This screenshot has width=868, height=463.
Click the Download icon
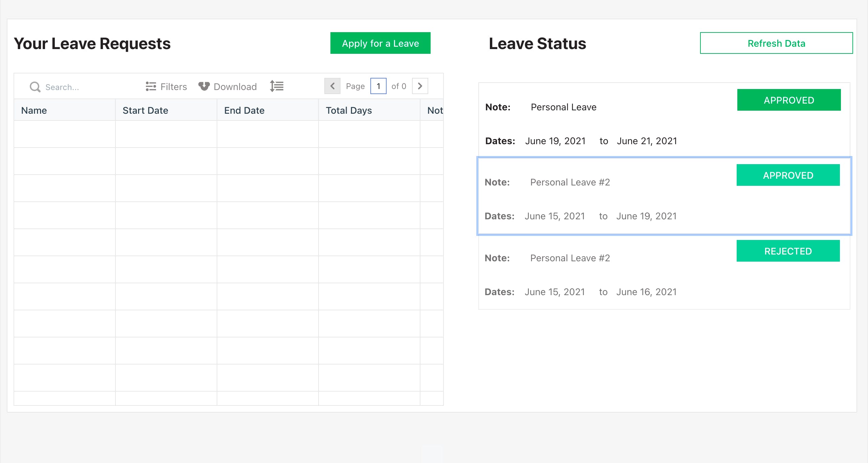(204, 86)
